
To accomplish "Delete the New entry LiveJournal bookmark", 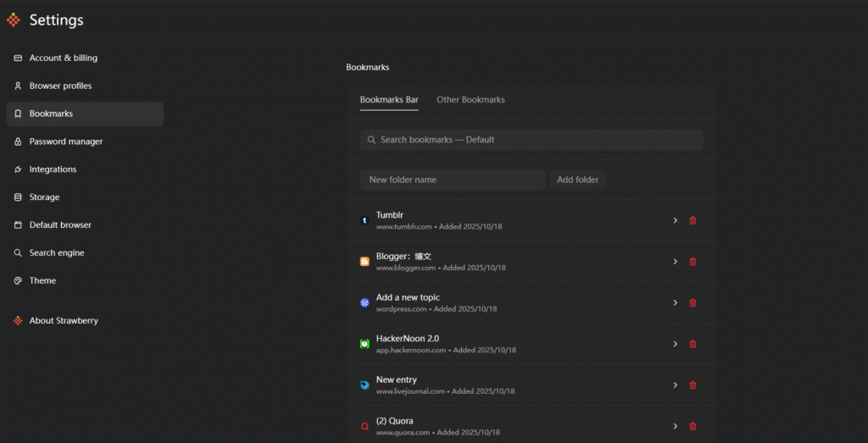I will [693, 385].
